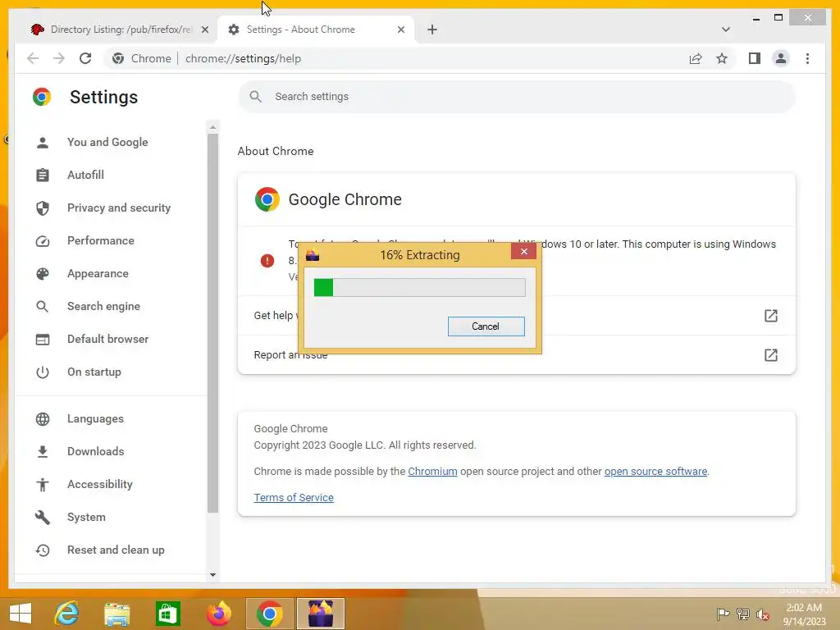The height and width of the screenshot is (630, 840).
Task: Open the open source software link
Action: pyautogui.click(x=655, y=472)
